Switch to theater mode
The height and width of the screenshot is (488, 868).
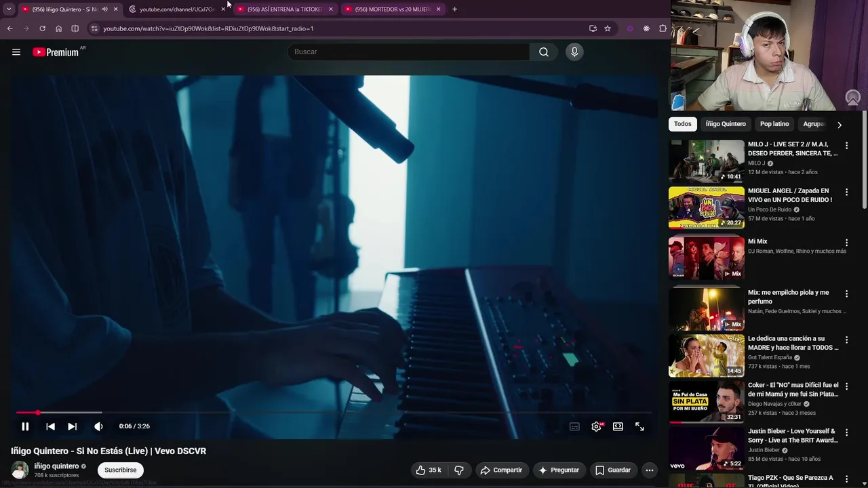pyautogui.click(x=618, y=426)
